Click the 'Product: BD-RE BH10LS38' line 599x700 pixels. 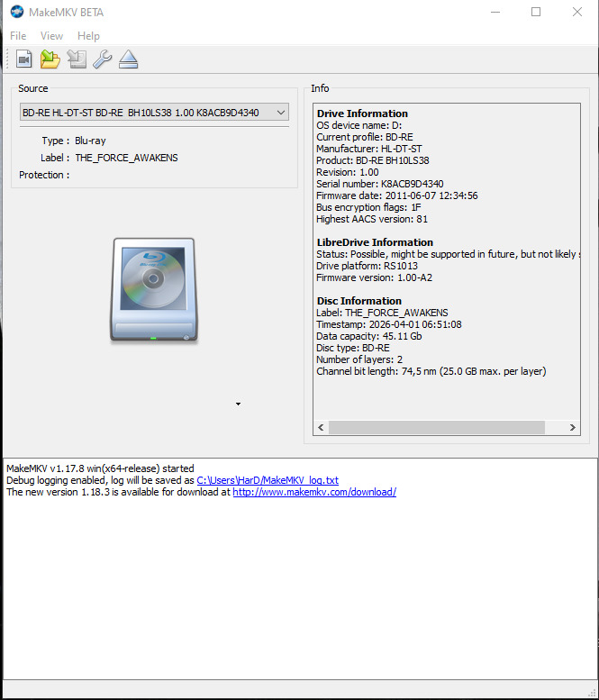click(372, 160)
